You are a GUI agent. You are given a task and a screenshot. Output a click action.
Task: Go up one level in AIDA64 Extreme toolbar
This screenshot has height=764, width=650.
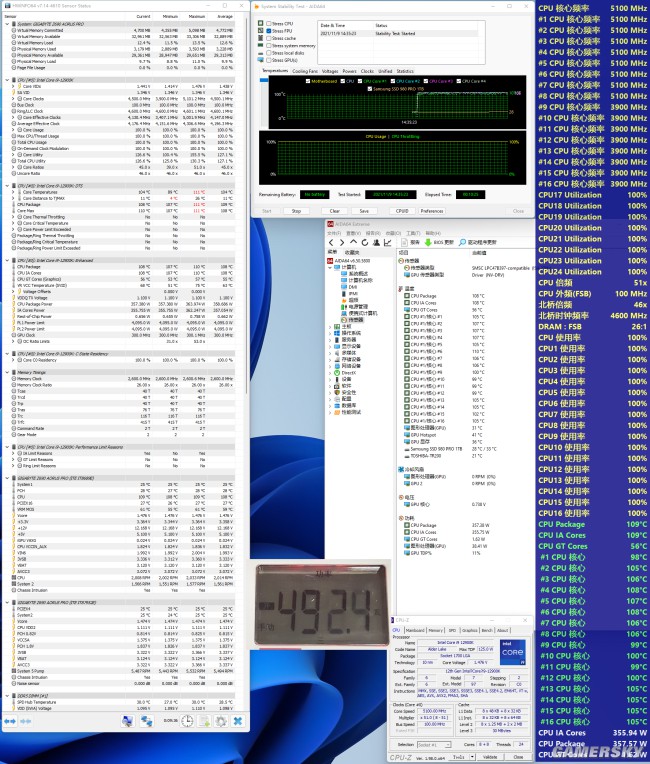(353, 242)
